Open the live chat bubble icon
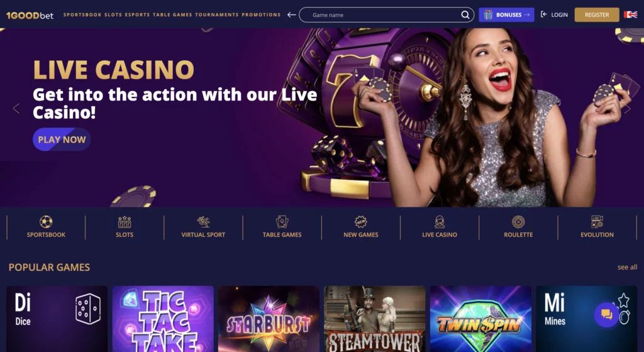This screenshot has height=352, width=644. (x=607, y=315)
